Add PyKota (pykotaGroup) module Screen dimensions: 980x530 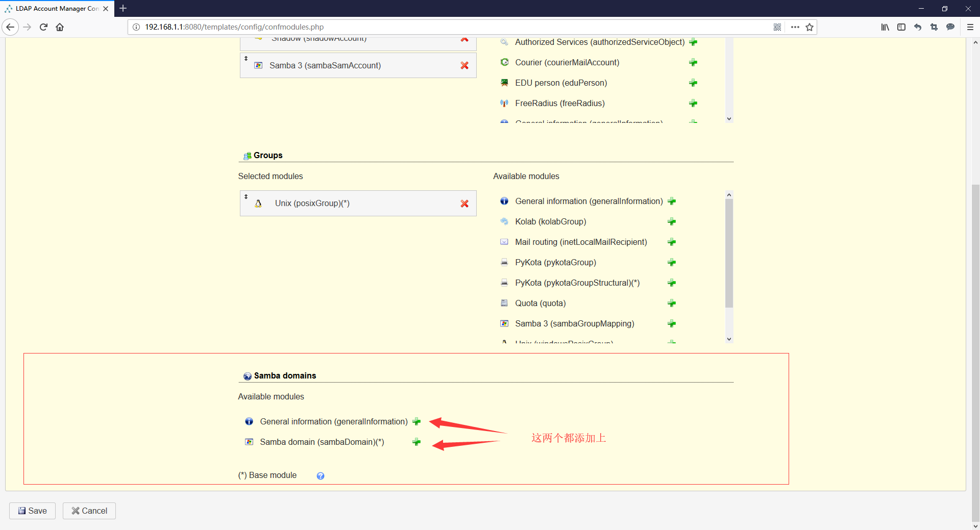(x=672, y=262)
